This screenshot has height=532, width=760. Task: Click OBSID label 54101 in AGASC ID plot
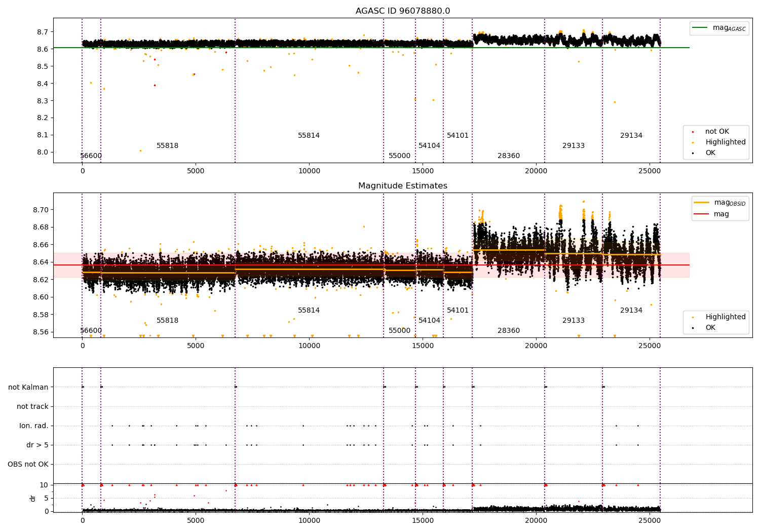(x=458, y=135)
